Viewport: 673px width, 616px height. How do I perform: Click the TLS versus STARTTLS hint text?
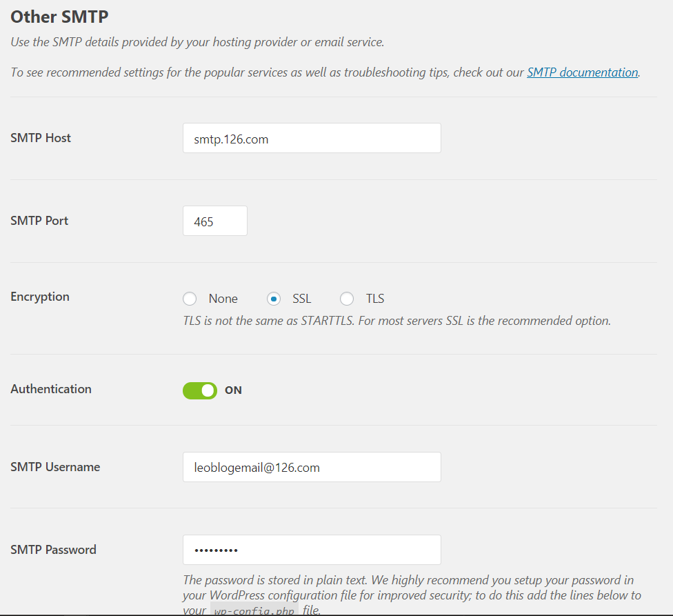point(396,321)
